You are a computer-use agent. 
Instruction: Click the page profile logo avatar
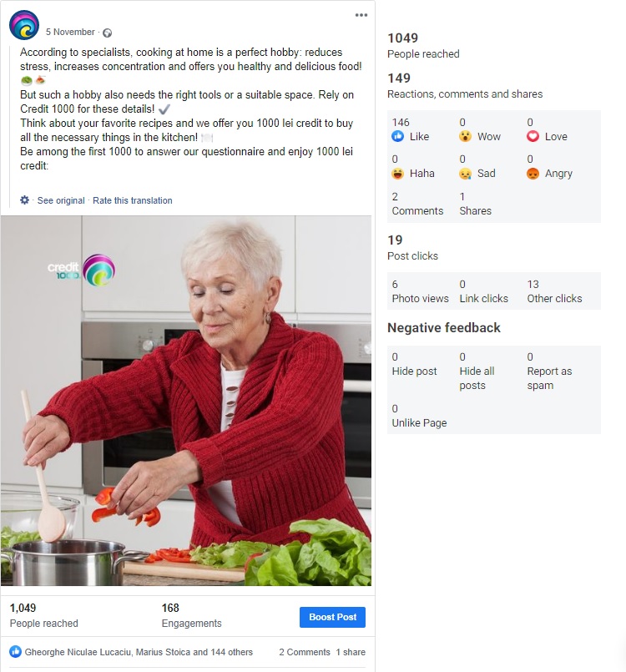(x=24, y=25)
